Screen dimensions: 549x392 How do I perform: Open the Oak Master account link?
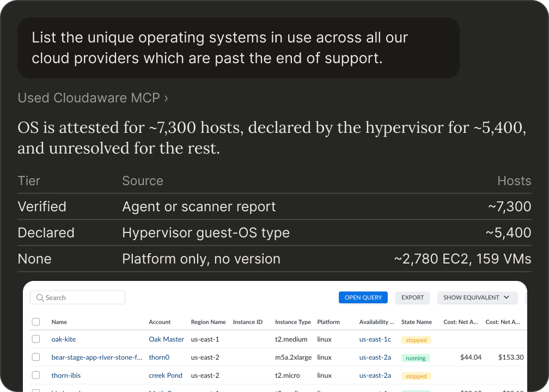coord(166,339)
